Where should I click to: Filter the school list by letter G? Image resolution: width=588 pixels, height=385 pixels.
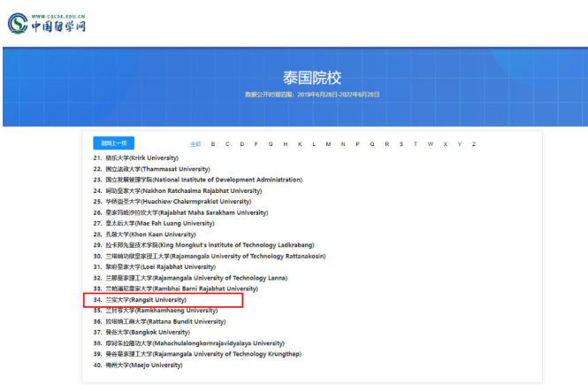[x=271, y=144]
